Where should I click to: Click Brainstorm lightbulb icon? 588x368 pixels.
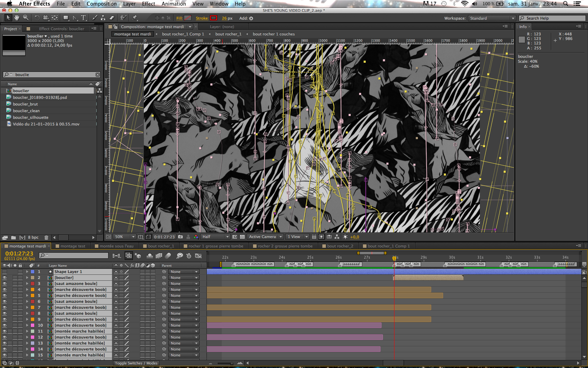coord(180,256)
